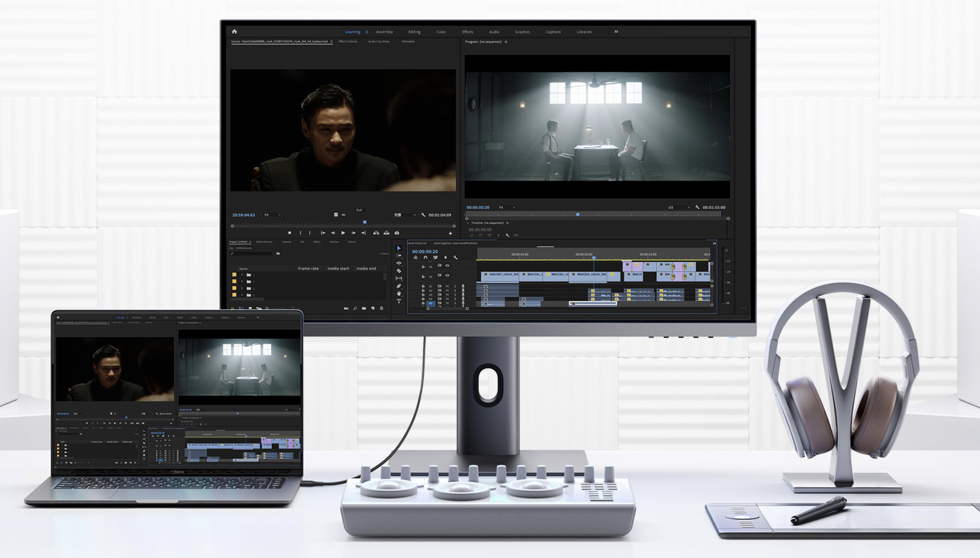Switch to the Editing workspace
980x558 pixels.
pyautogui.click(x=415, y=32)
